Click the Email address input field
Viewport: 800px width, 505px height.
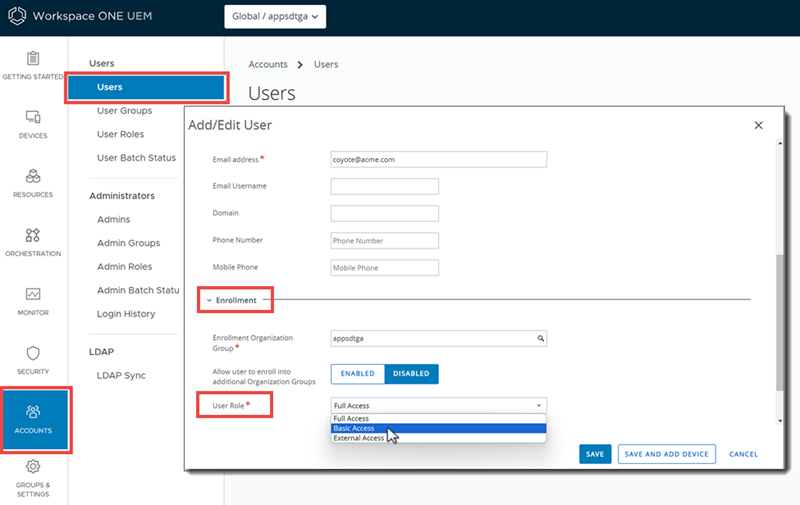(x=439, y=159)
